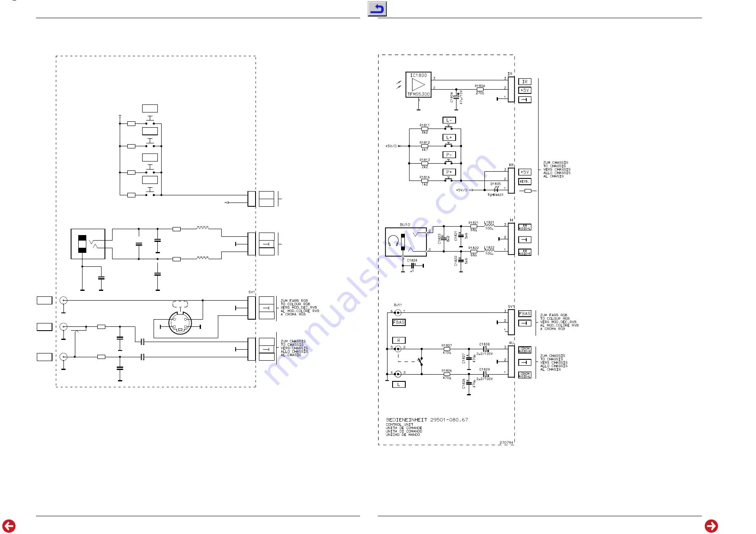Screen dimensions: 756x534
Task: Select the R1811 resistor label
Action: (x=424, y=125)
